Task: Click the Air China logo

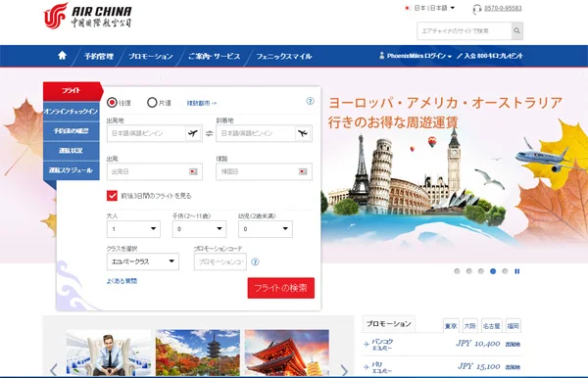Action: tap(87, 16)
